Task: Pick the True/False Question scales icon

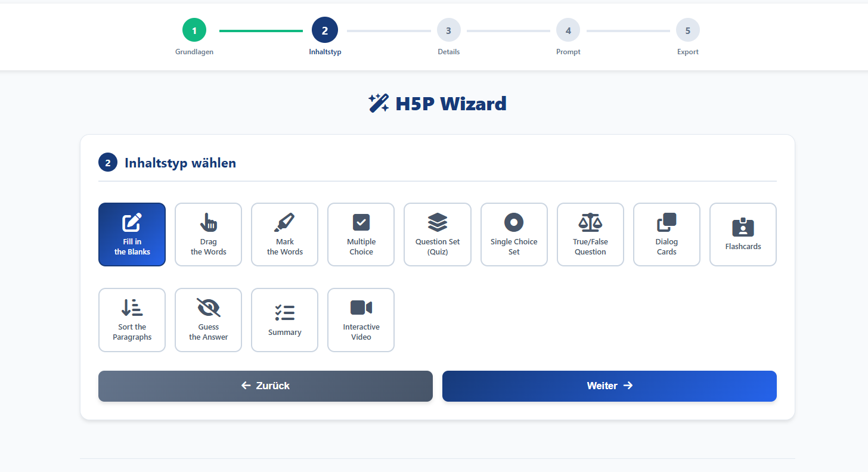Action: (x=590, y=223)
